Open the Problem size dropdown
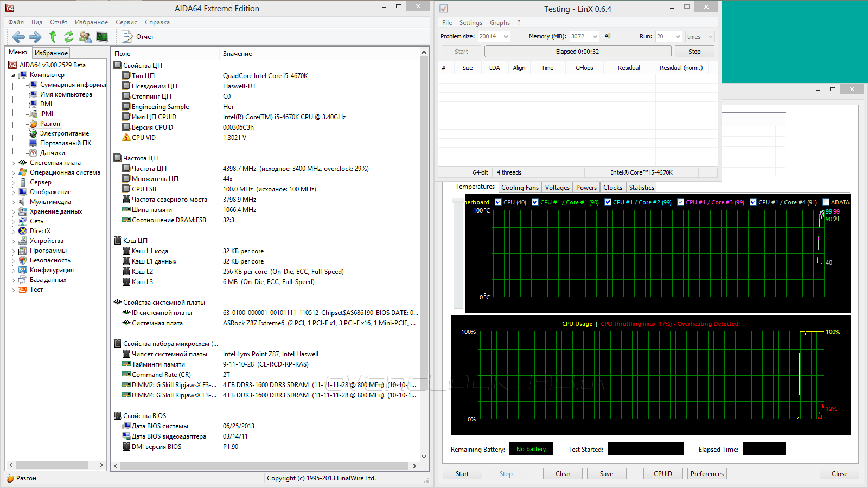 (x=506, y=37)
